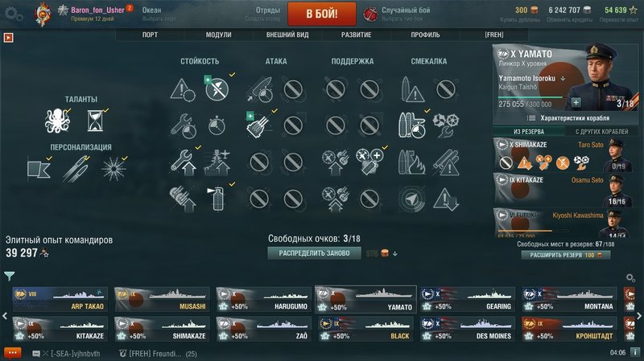
Task: Toggle the flag personalization option
Action: point(38,169)
